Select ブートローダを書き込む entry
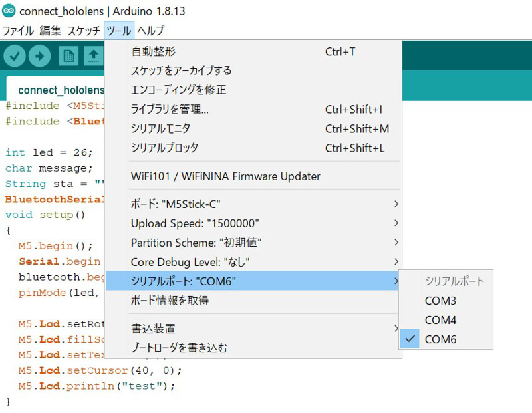 pos(253,348)
